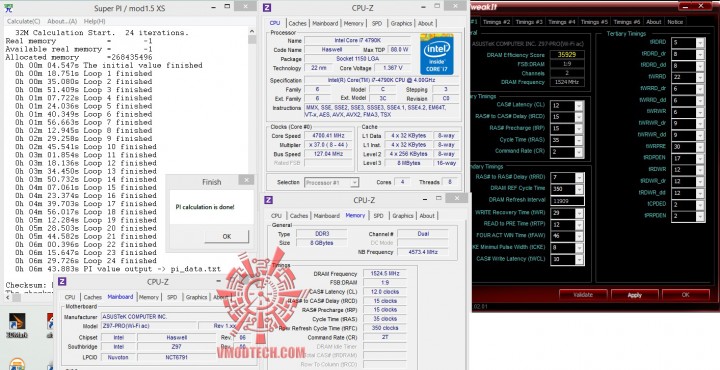The image size is (720, 370).
Task: Expand RAS# to CAS# Delay (tRCD) dropdown
Action: coord(579,118)
